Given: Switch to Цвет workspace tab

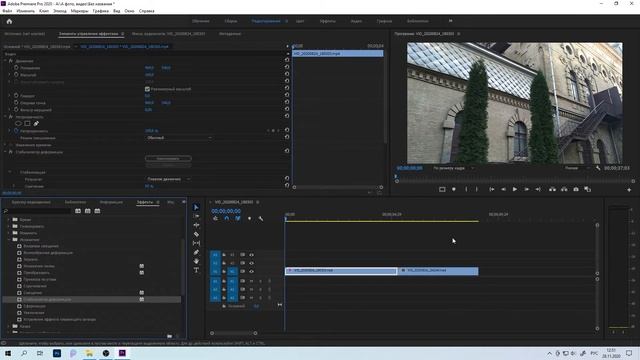Looking at the screenshot, I should coord(300,21).
